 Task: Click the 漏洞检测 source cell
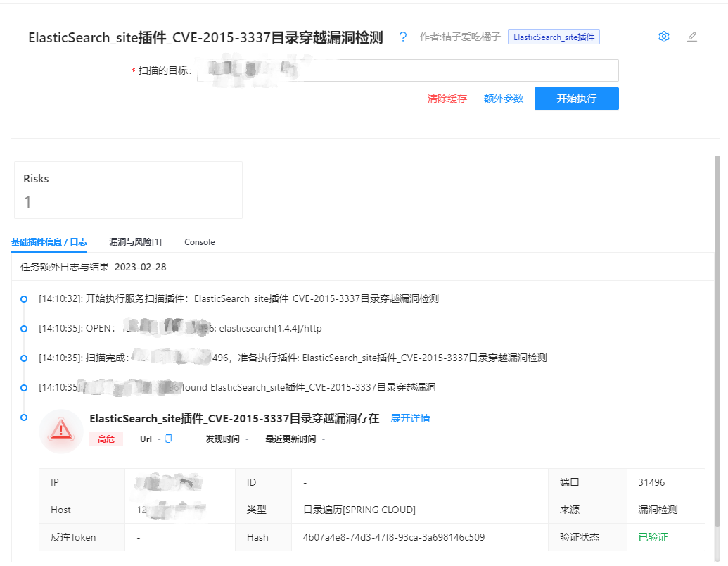pyautogui.click(x=658, y=510)
